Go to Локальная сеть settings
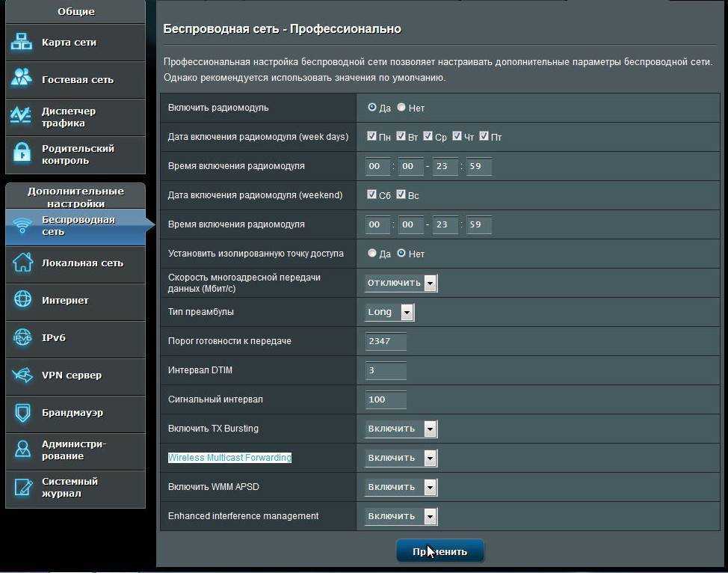This screenshot has width=728, height=573. [x=75, y=263]
